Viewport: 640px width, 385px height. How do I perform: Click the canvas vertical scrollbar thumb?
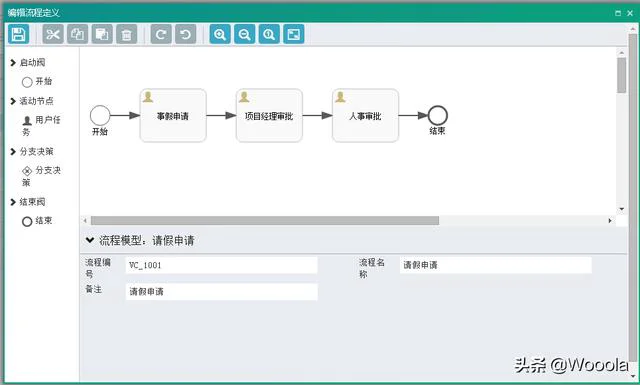622,76
